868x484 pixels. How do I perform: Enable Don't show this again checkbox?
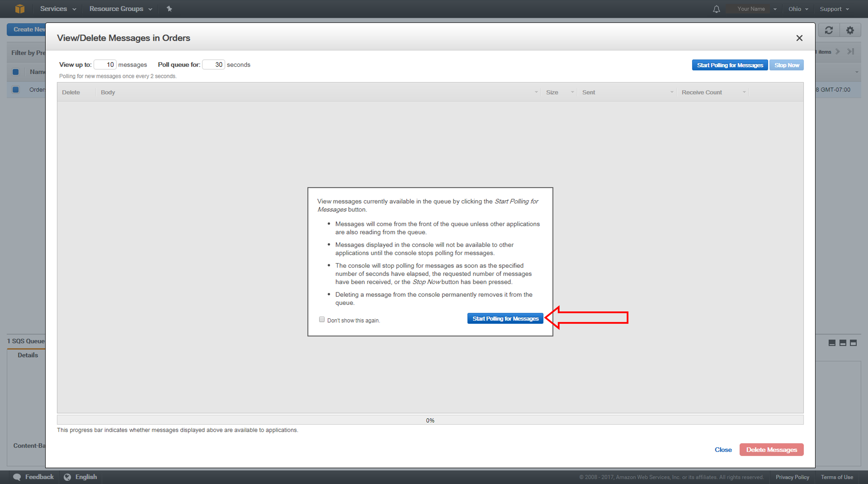pyautogui.click(x=322, y=319)
